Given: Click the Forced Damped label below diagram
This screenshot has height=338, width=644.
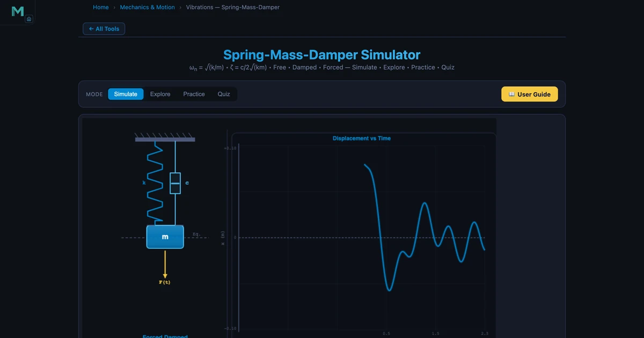Looking at the screenshot, I should (x=165, y=336).
